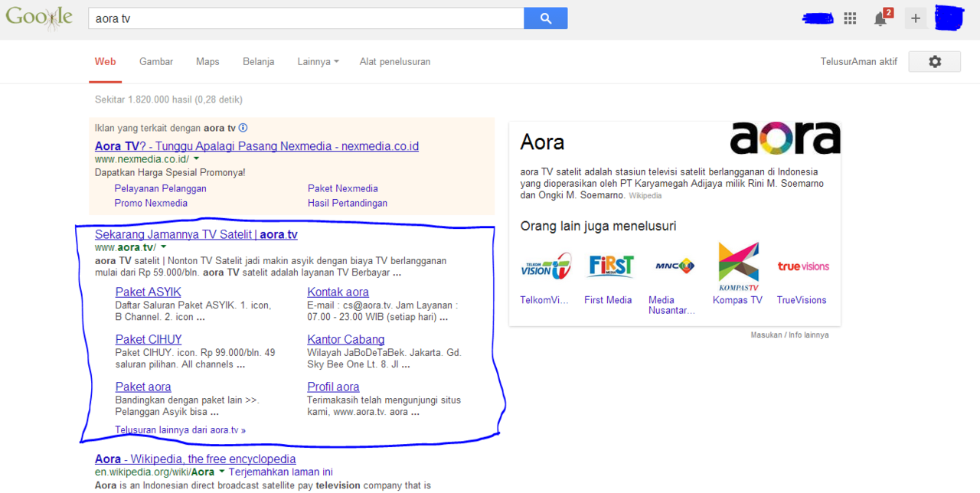Image resolution: width=980 pixels, height=493 pixels.
Task: Click Wikipedia source link in knowledge panel
Action: coord(645,196)
